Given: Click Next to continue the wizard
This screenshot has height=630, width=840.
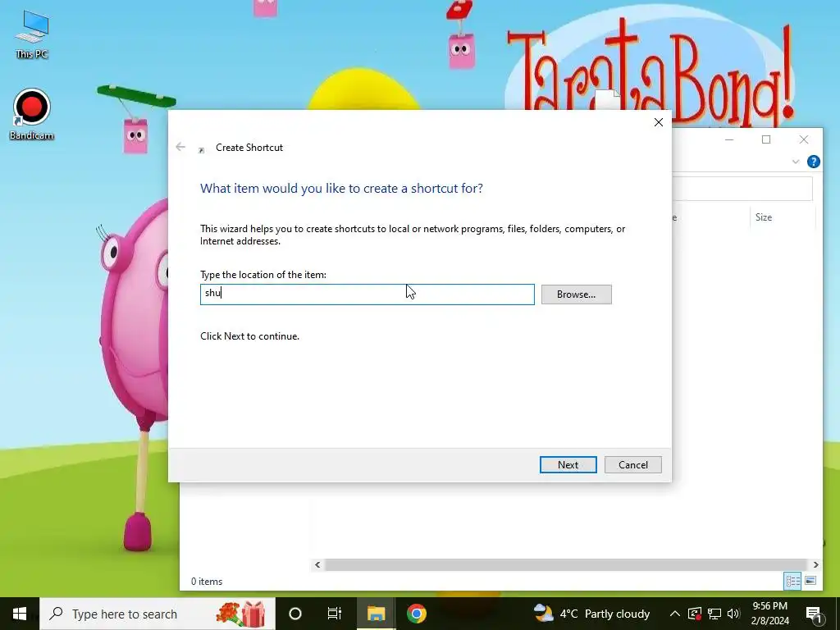Looking at the screenshot, I should (568, 464).
